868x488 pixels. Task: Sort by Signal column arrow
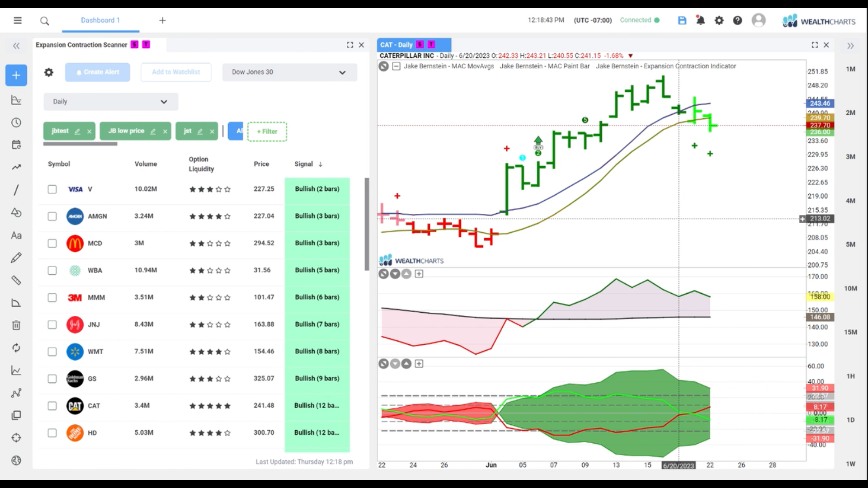point(321,164)
